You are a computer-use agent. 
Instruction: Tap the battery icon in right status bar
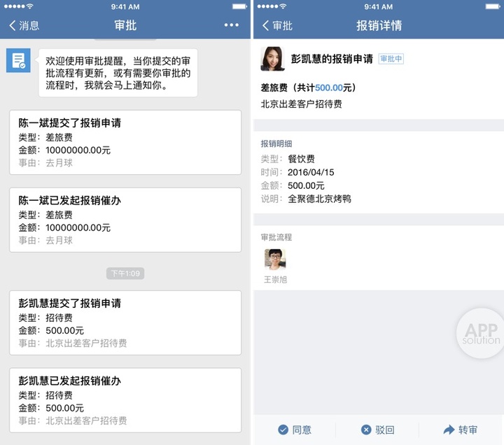[489, 6]
